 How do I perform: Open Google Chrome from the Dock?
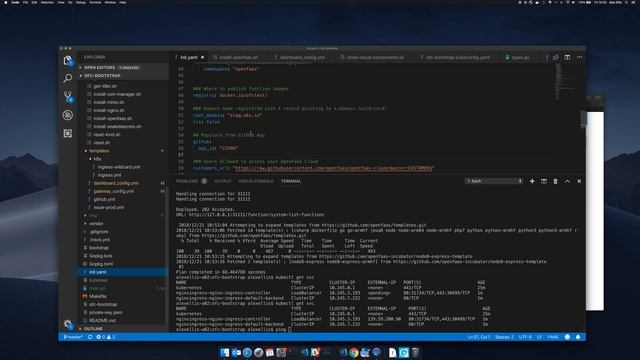[x=353, y=352]
